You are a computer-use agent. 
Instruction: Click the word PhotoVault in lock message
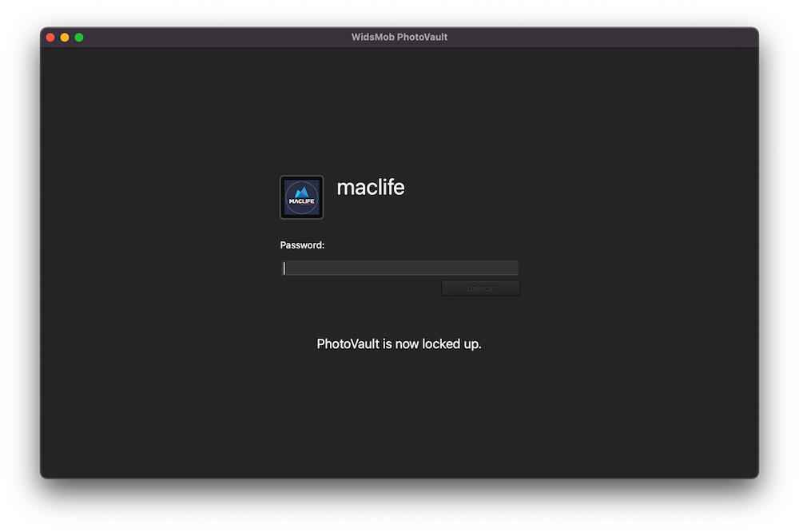pyautogui.click(x=348, y=344)
